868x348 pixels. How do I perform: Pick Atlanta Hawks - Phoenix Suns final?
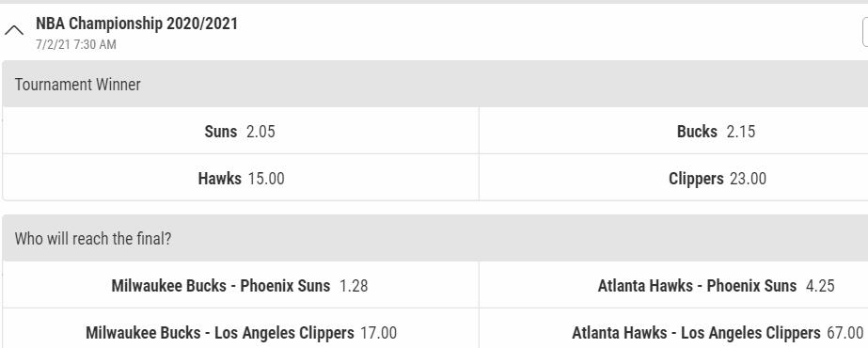pyautogui.click(x=673, y=285)
